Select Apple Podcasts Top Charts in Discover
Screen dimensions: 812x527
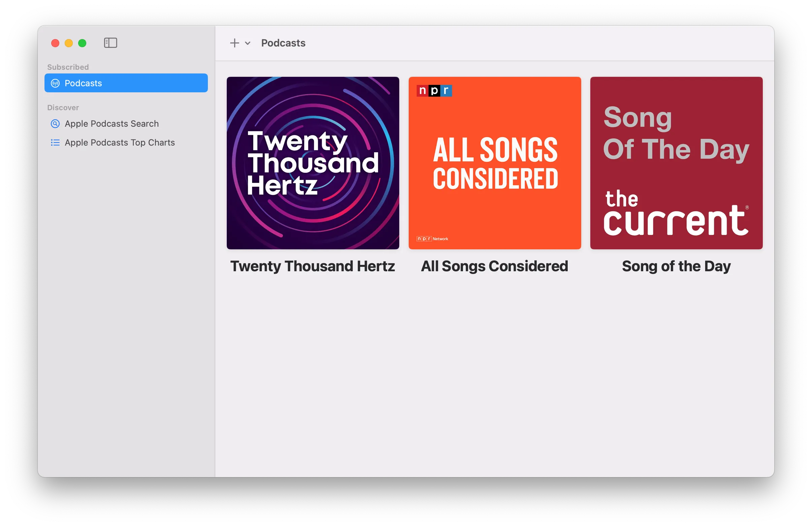[x=120, y=143]
